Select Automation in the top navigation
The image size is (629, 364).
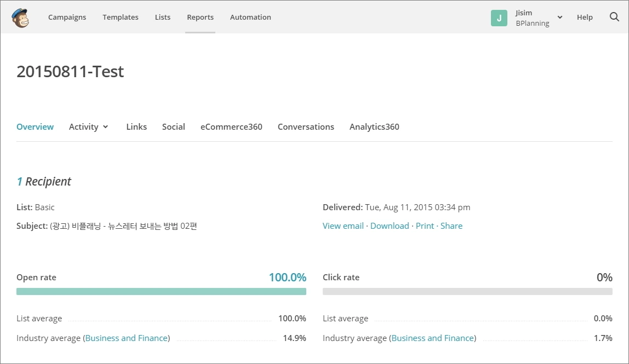[x=250, y=18]
